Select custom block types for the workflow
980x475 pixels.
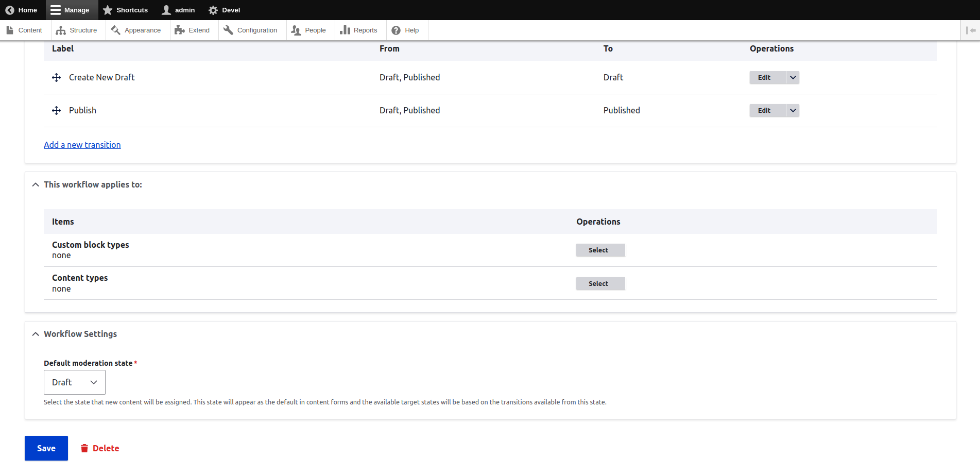pos(600,250)
